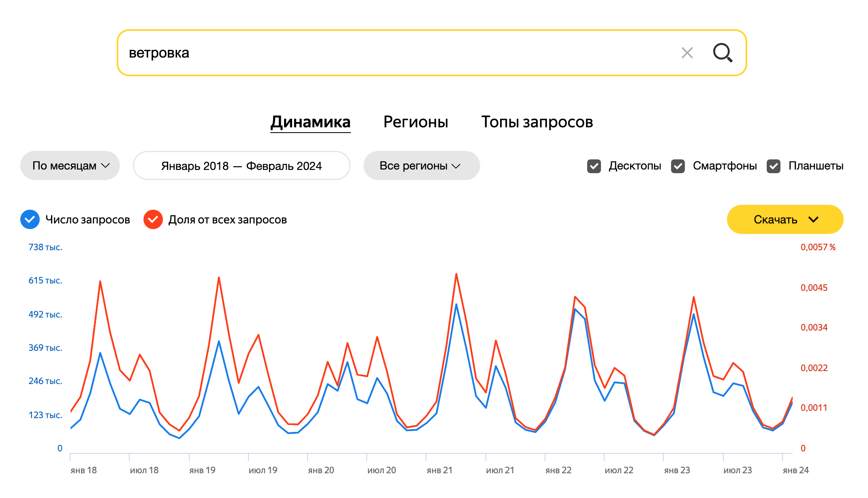
Task: Click the янв 18 timeline label
Action: (83, 470)
